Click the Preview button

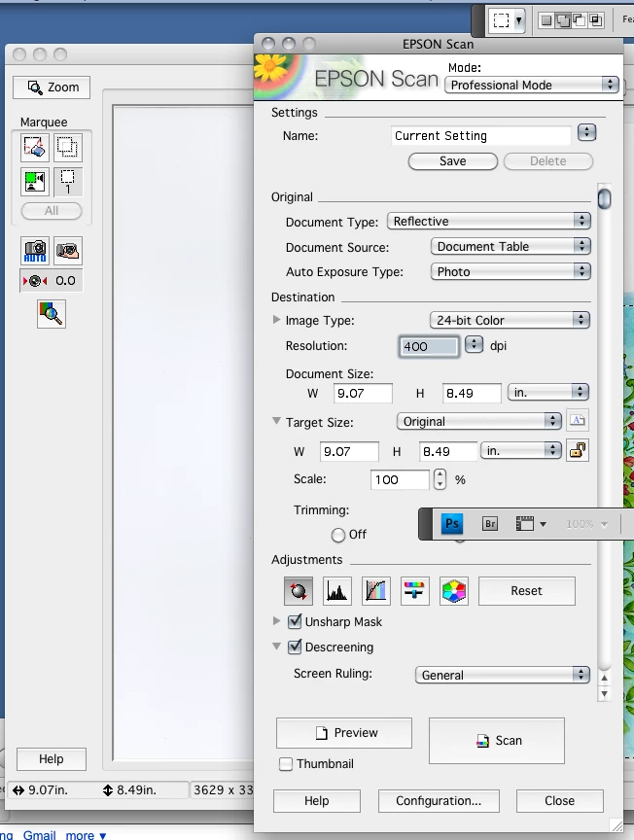click(344, 733)
